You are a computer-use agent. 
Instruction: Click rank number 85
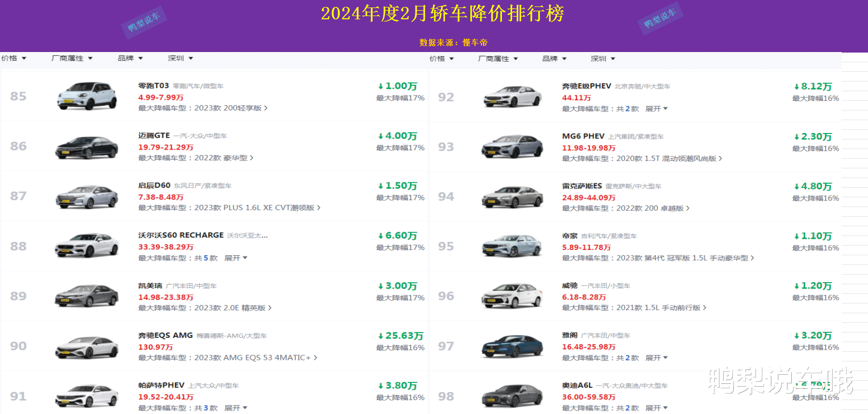18,97
